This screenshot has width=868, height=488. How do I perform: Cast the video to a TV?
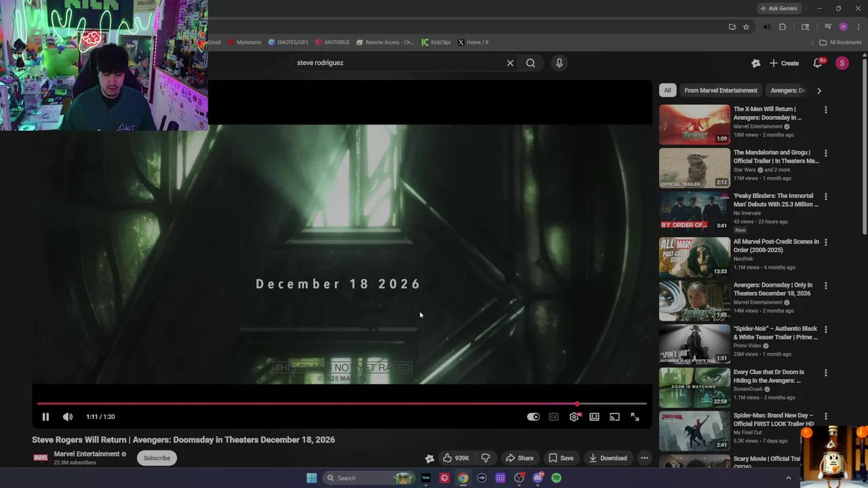pyautogui.click(x=614, y=417)
